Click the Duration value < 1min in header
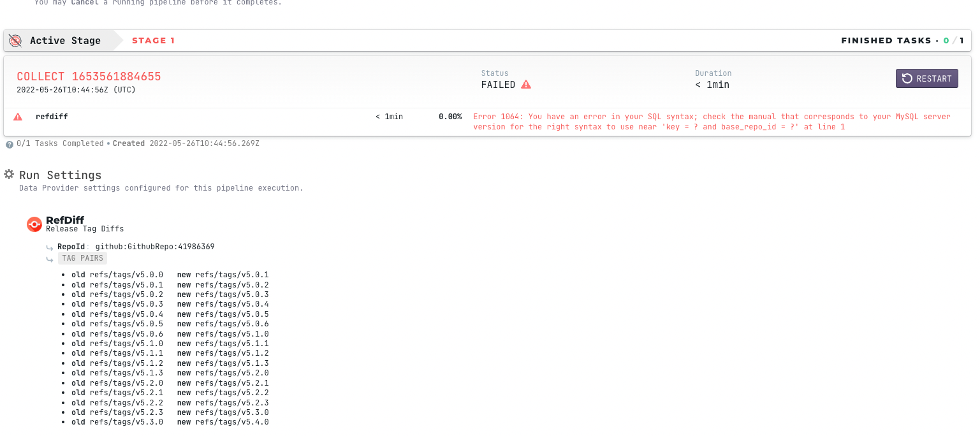The width and height of the screenshot is (980, 436). (x=712, y=85)
